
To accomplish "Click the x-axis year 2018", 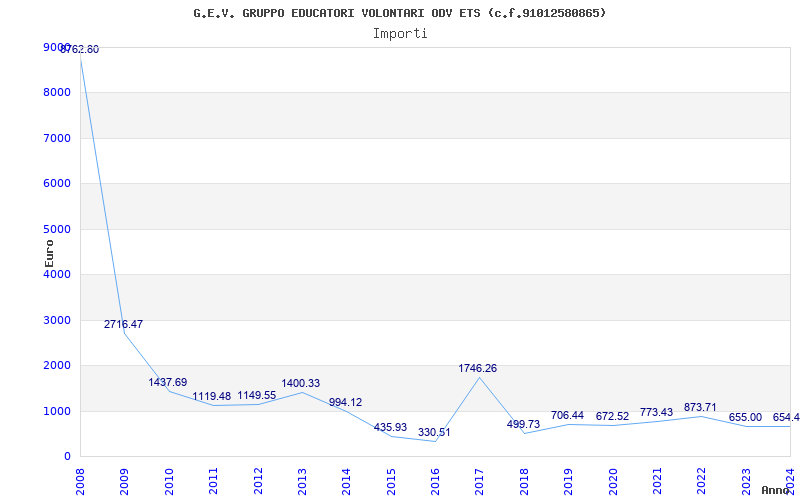I will tap(523, 481).
